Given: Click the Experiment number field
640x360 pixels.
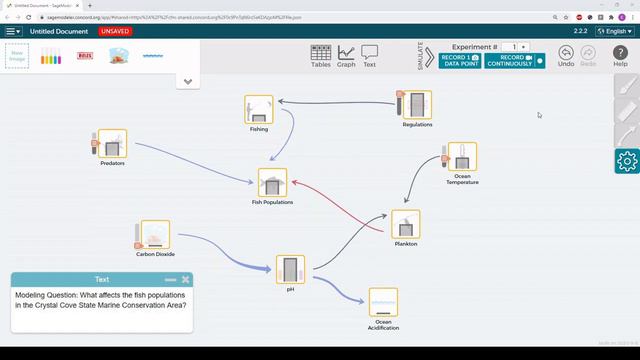Looking at the screenshot, I should point(510,47).
